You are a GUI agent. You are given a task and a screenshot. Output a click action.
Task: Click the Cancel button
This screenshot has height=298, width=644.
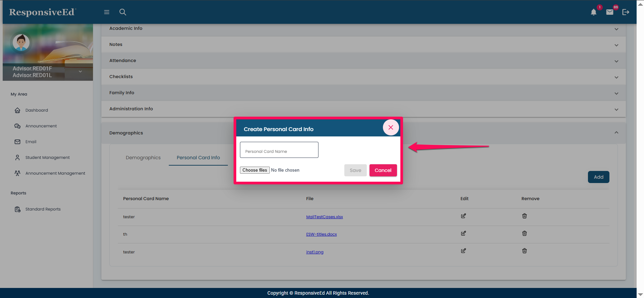[x=383, y=170]
